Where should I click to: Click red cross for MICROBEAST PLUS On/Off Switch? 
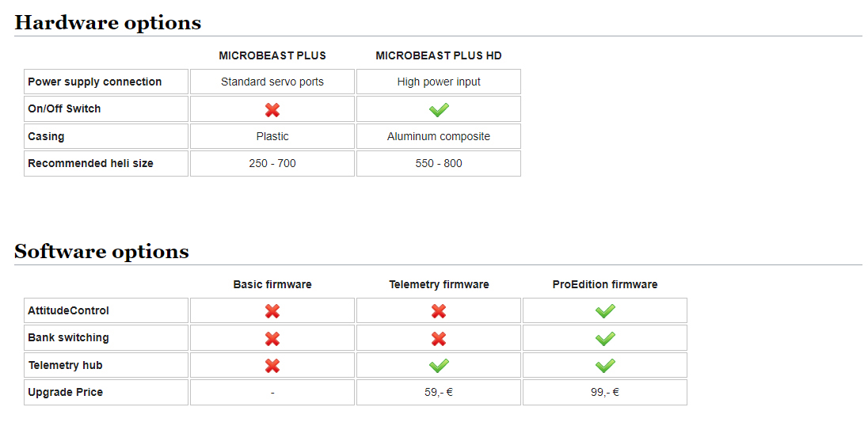pos(272,109)
